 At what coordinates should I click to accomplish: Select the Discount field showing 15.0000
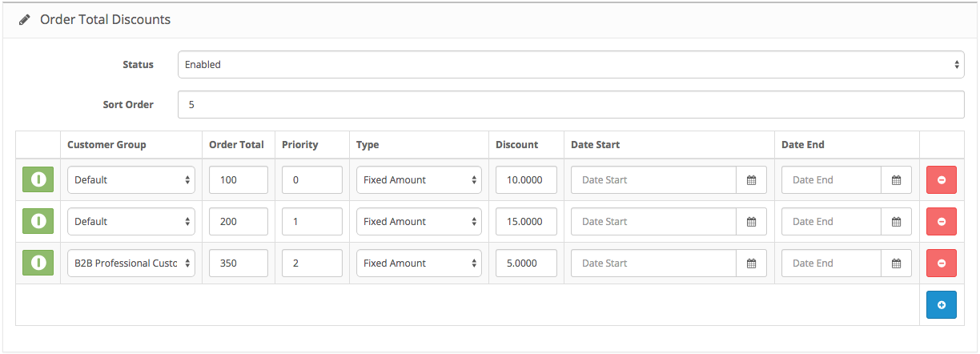tap(526, 222)
